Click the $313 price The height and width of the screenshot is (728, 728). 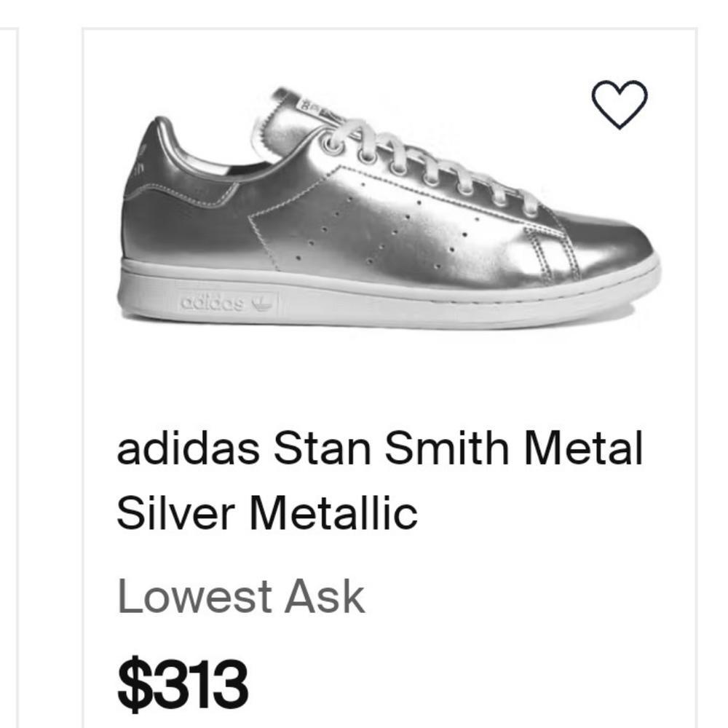[x=183, y=684]
